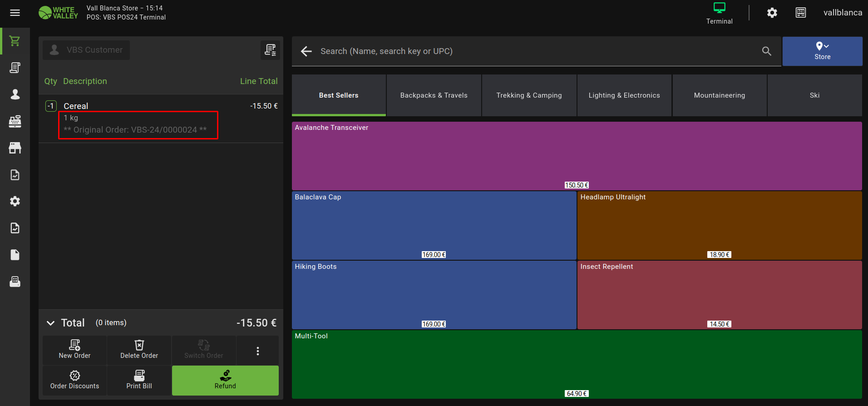Open the three-dot more actions menu
This screenshot has width=868, height=406.
[257, 351]
